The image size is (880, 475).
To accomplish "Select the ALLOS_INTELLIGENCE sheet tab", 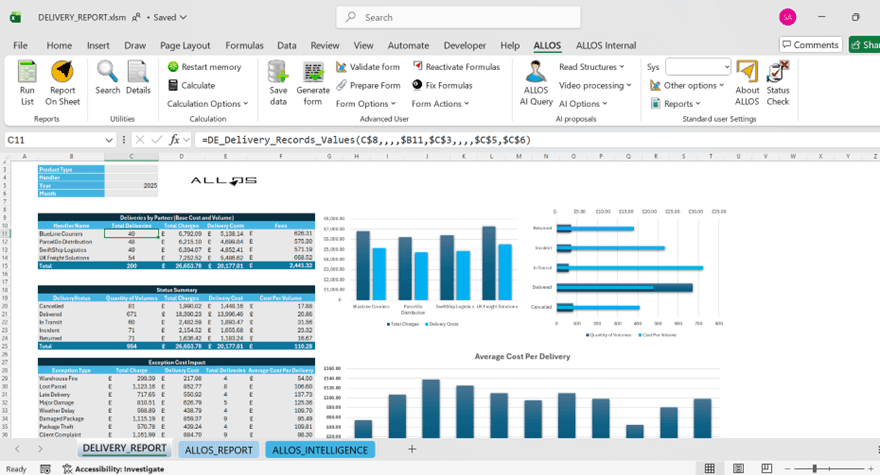I will [x=320, y=450].
